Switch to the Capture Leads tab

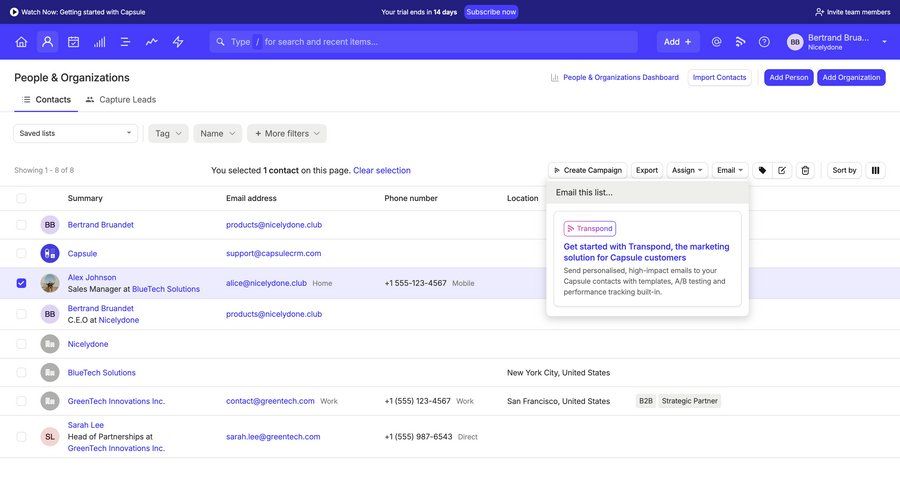click(x=121, y=100)
